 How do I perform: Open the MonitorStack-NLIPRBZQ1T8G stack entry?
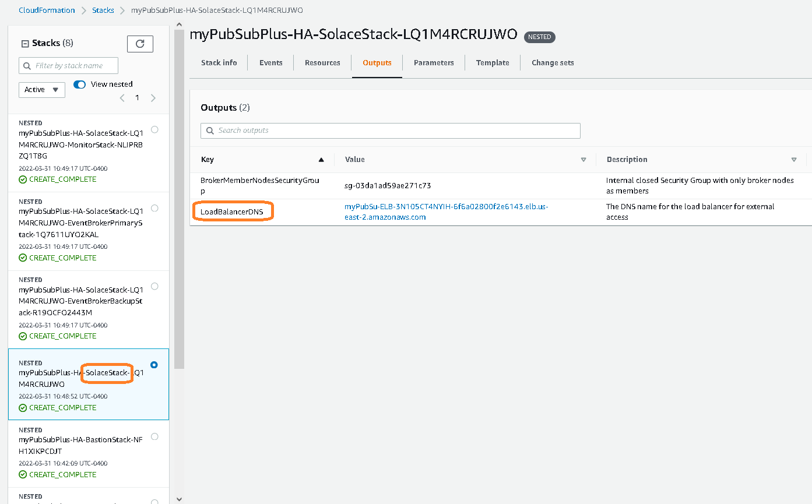pos(81,144)
